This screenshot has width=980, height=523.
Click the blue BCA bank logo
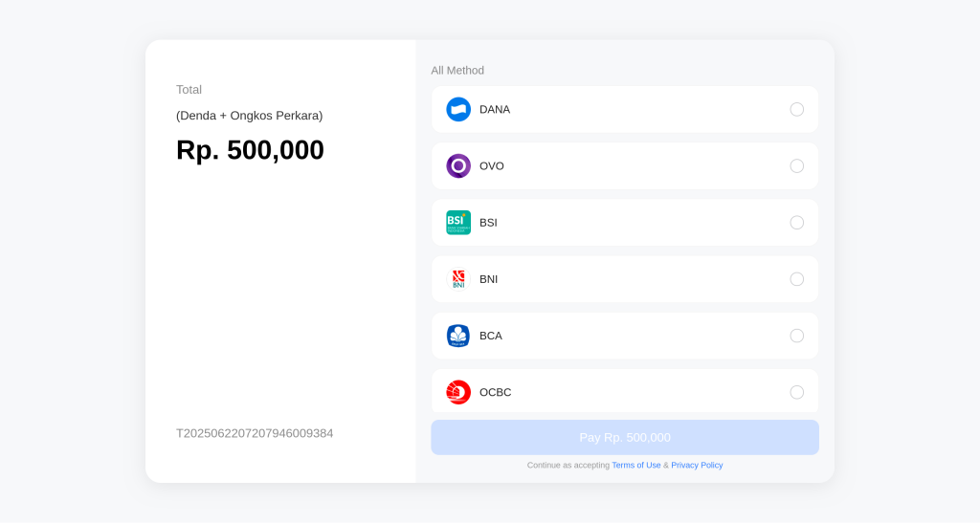tap(458, 336)
